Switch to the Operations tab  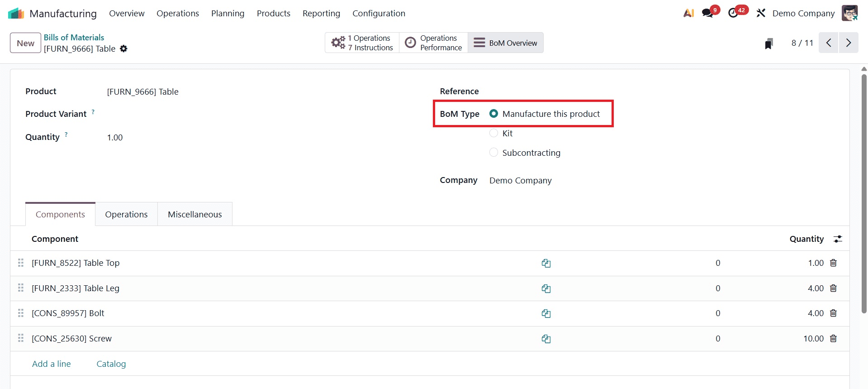pos(126,214)
